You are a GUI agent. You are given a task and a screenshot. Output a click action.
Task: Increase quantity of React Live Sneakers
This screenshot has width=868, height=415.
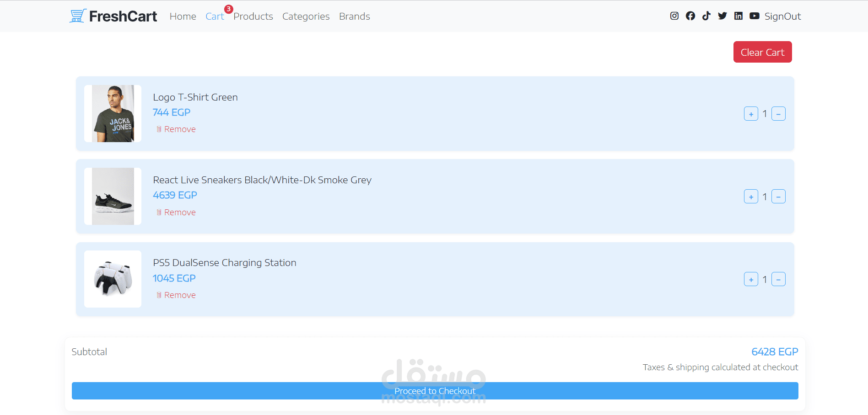pos(751,197)
